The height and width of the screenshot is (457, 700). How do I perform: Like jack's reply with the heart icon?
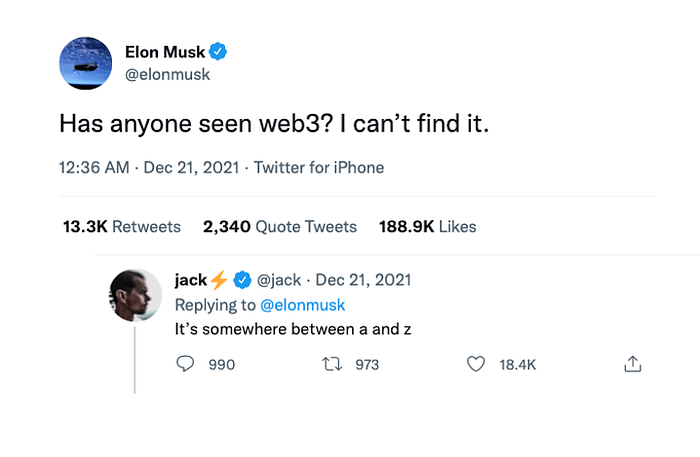click(476, 365)
